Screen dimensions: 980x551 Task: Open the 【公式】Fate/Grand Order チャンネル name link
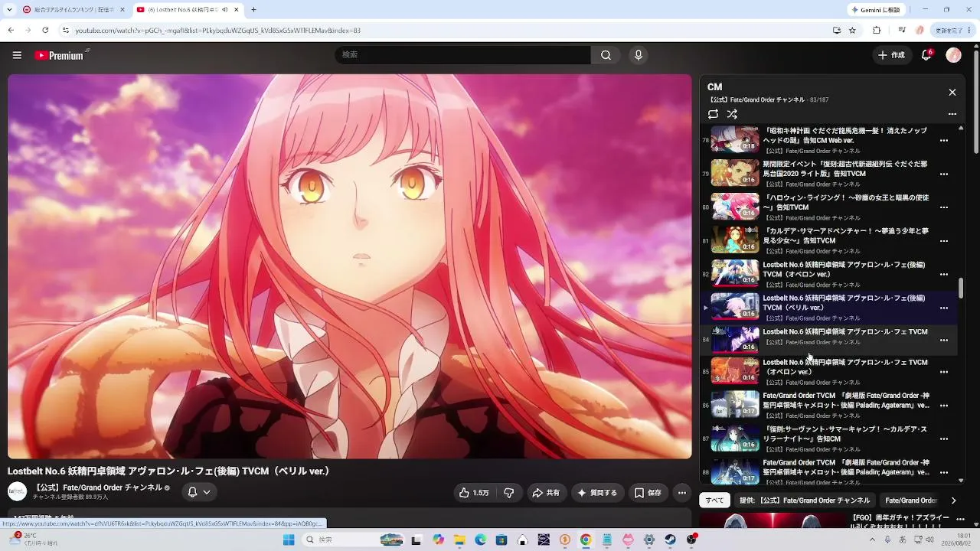tap(97, 487)
